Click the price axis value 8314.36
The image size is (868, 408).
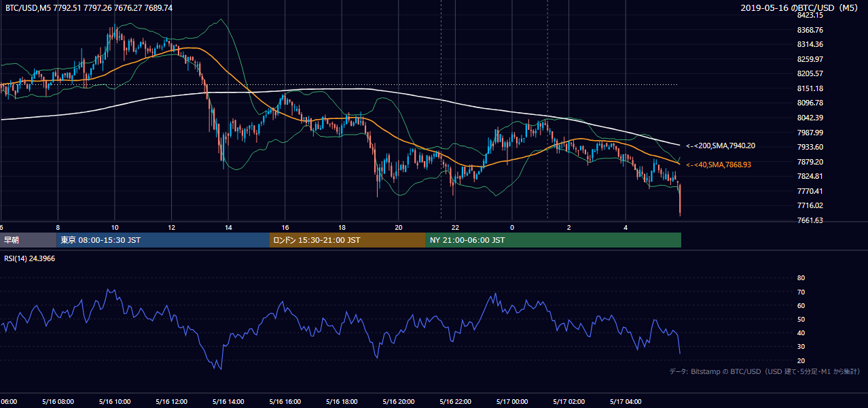pos(810,45)
